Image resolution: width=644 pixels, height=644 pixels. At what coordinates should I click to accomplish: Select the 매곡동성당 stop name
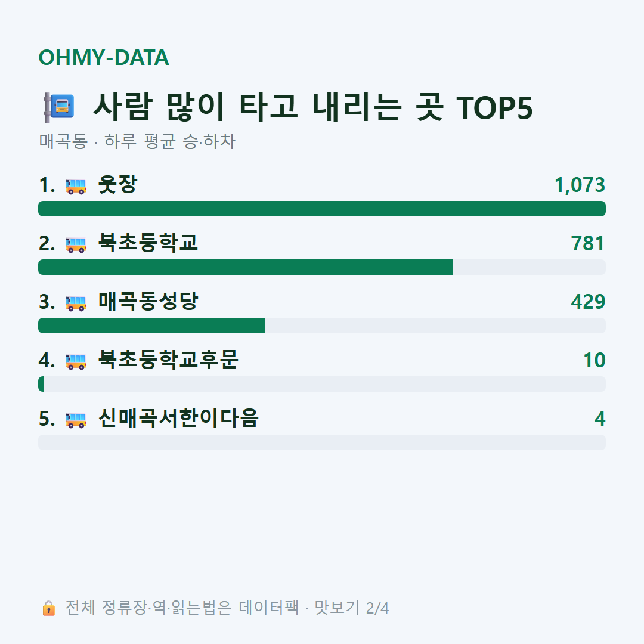click(x=148, y=301)
